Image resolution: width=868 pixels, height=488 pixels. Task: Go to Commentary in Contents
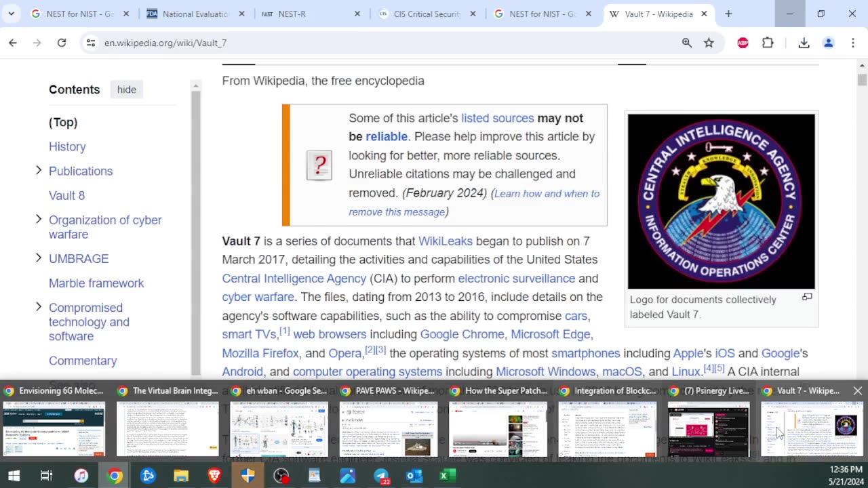83,361
